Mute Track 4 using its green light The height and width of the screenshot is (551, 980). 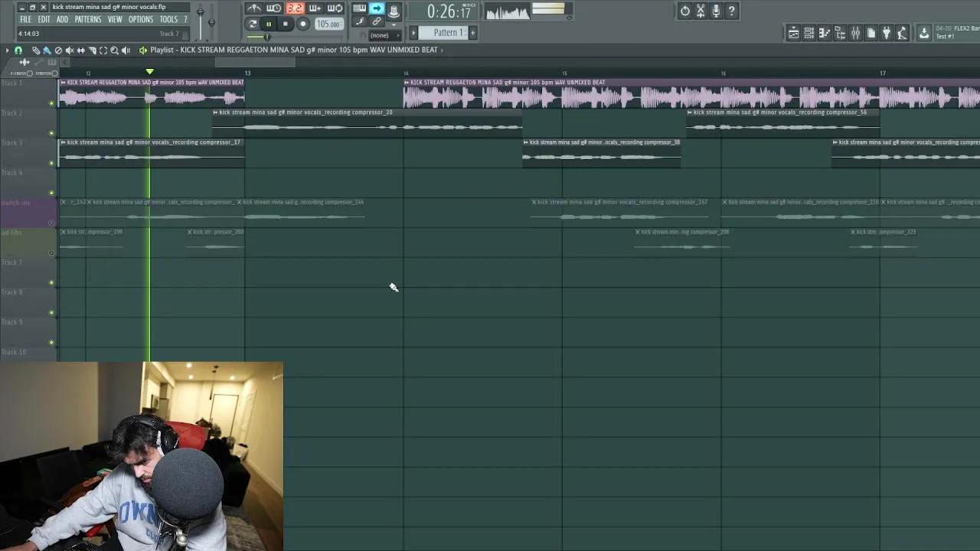click(x=52, y=192)
